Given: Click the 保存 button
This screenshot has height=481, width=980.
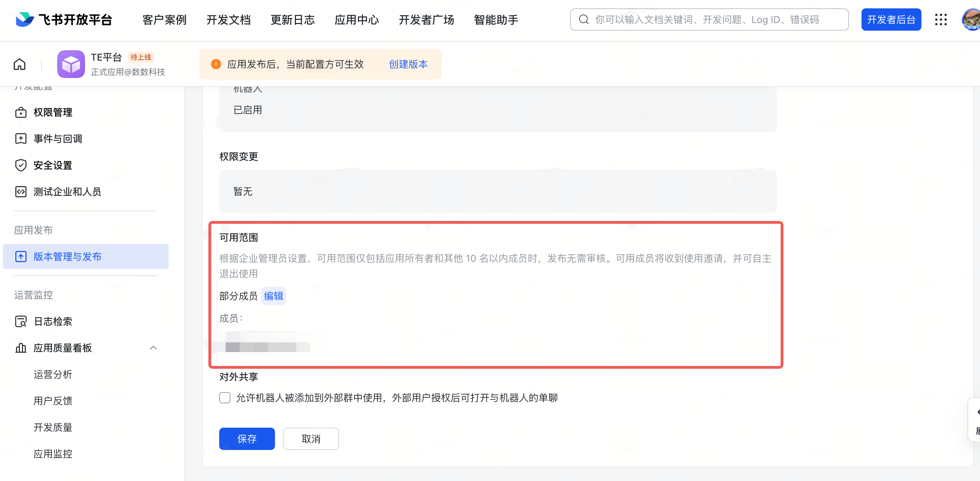Looking at the screenshot, I should tap(247, 439).
